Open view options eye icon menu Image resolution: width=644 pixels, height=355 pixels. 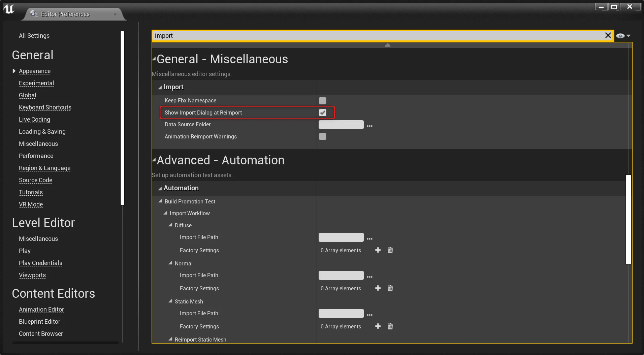[x=623, y=36]
